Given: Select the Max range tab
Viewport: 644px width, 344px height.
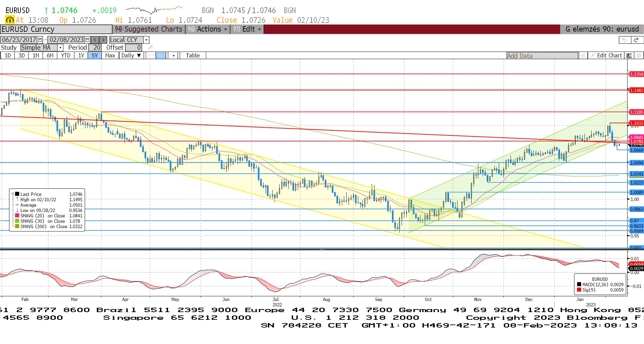Looking at the screenshot, I should [110, 55].
